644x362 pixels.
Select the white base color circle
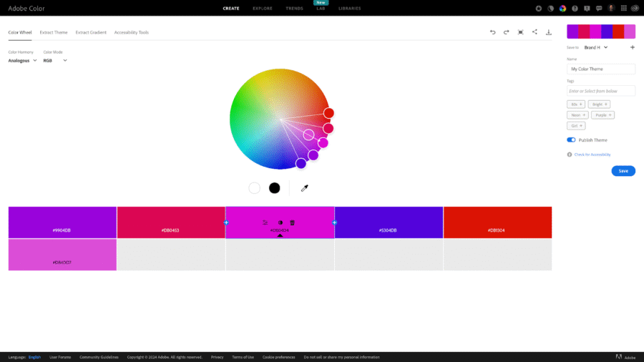point(254,188)
